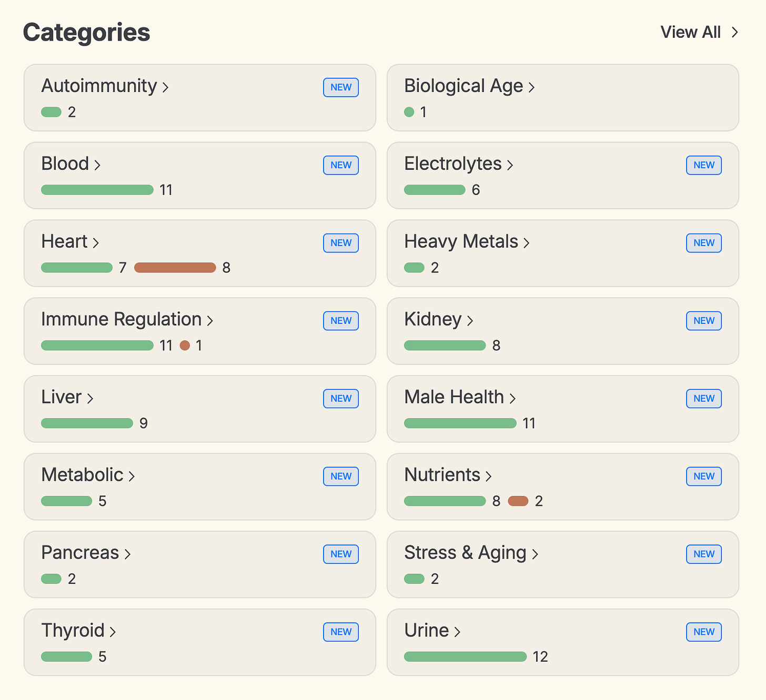Click the green bar in Liver card

click(87, 423)
